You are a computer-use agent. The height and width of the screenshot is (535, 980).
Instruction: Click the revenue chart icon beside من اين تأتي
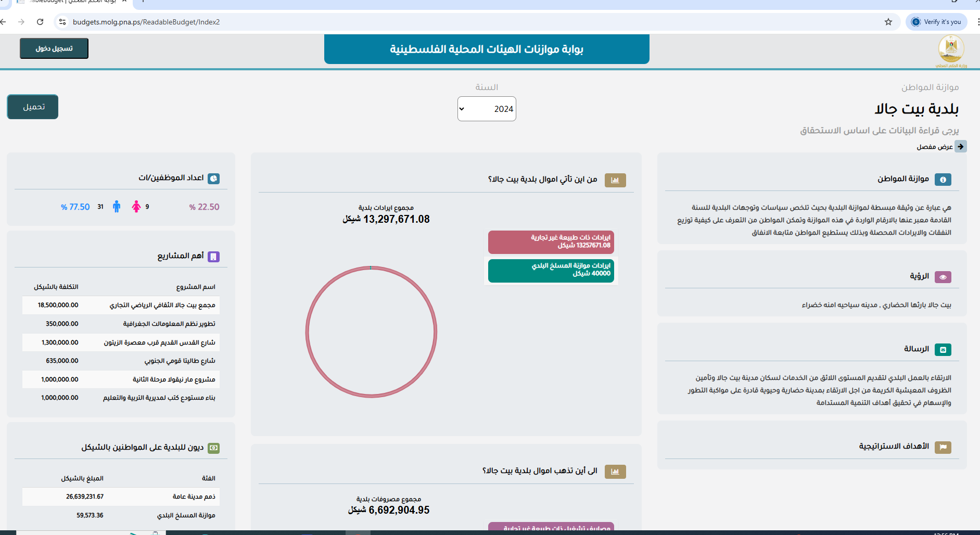[x=615, y=180]
